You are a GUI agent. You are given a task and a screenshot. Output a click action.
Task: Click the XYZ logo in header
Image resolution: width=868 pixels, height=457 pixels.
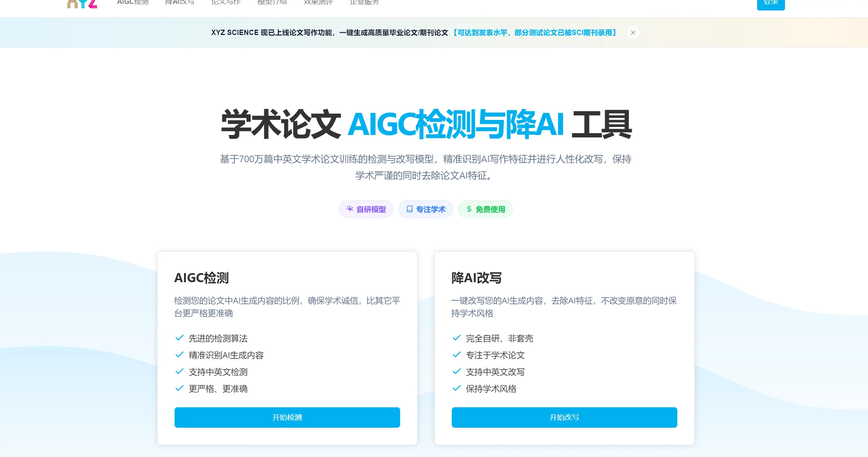(82, 3)
